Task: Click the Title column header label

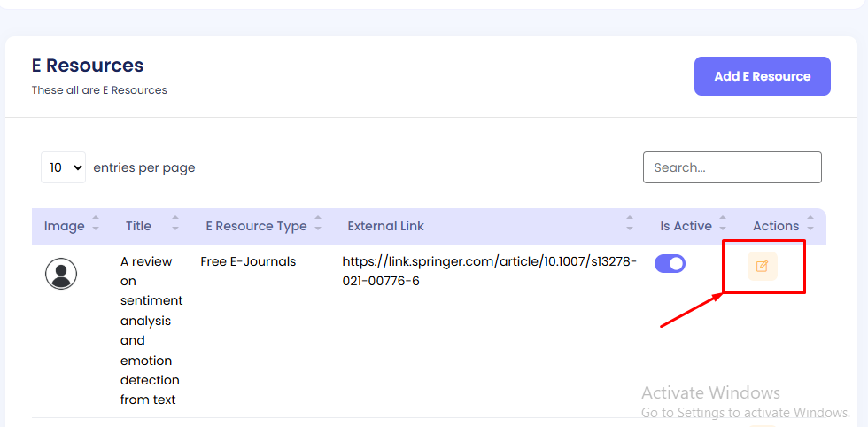Action: (138, 226)
